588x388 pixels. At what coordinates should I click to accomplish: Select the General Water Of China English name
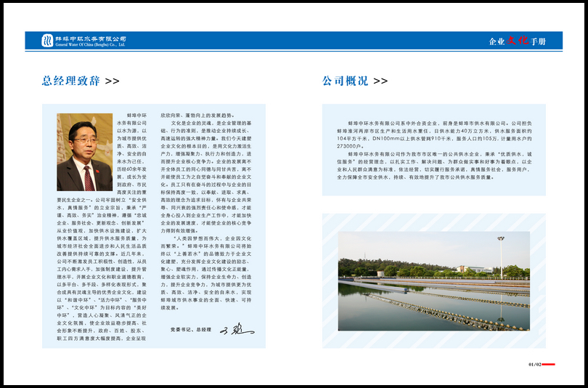pyautogui.click(x=90, y=44)
